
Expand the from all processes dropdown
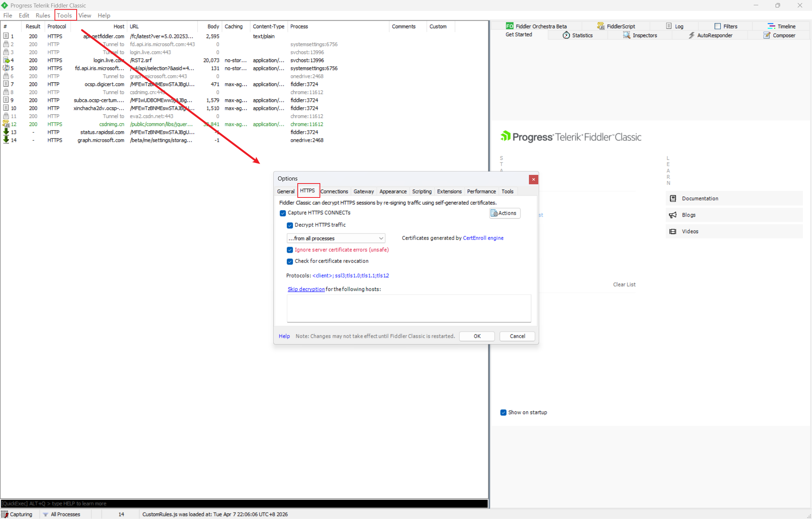click(x=381, y=238)
